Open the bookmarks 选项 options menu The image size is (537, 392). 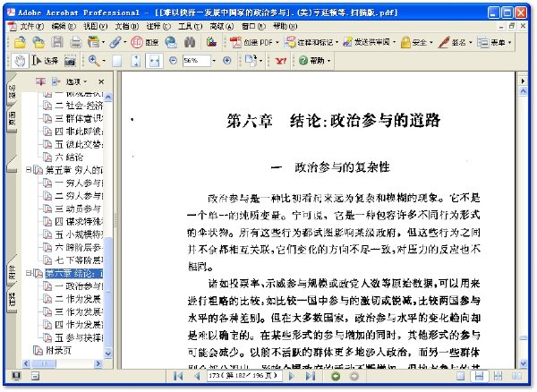point(76,81)
